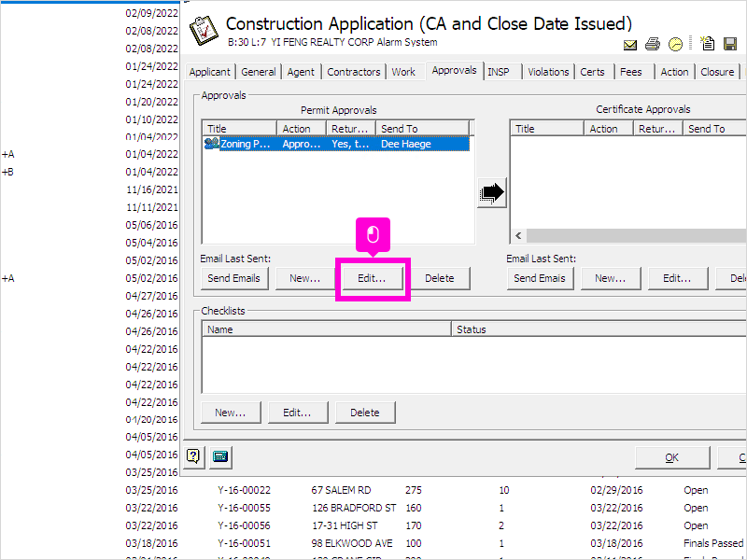Click New under Permit Approvals

[x=305, y=278]
